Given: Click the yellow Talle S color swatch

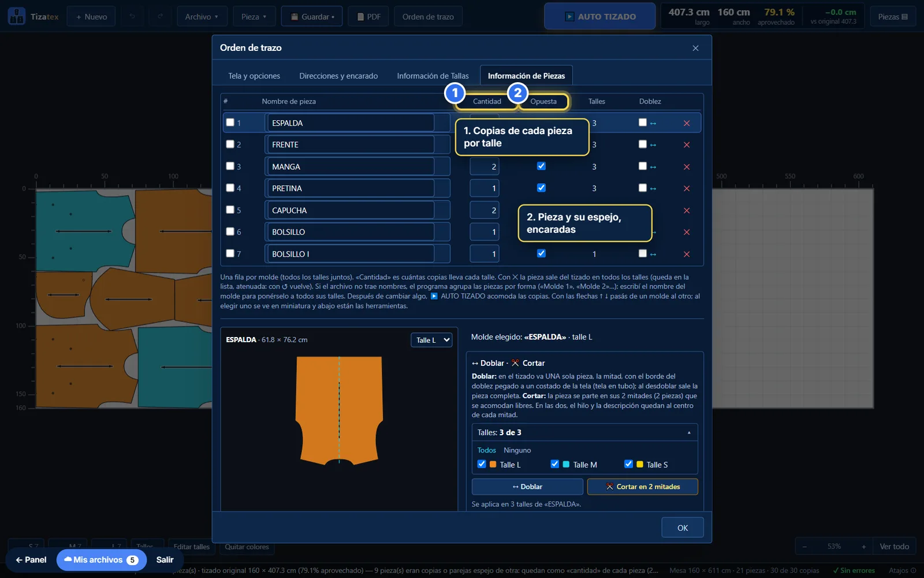Looking at the screenshot, I should (640, 464).
